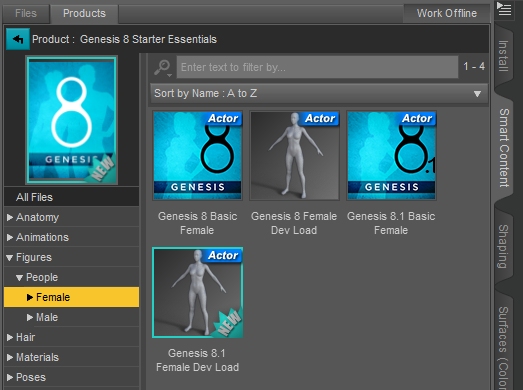Expand the Anatomy category arrow
The height and width of the screenshot is (390, 523).
[x=10, y=217]
